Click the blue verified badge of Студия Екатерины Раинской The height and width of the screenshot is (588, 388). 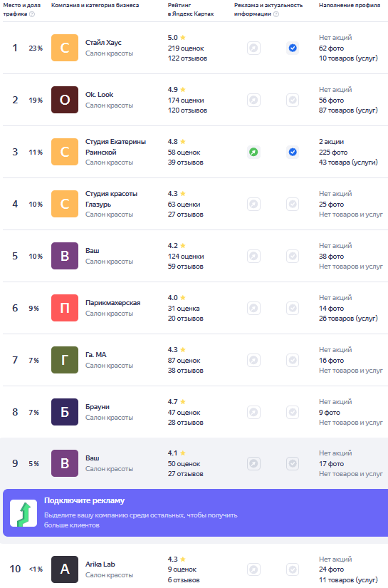(x=293, y=152)
